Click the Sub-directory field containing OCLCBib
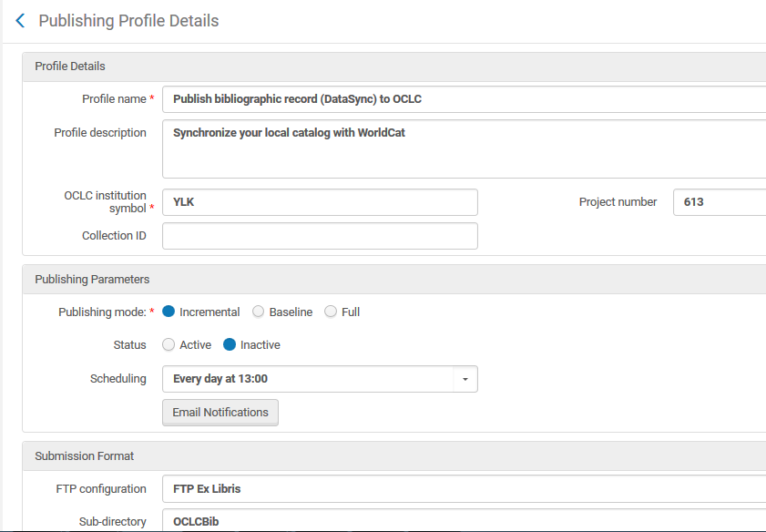This screenshot has width=766, height=532. point(463,522)
